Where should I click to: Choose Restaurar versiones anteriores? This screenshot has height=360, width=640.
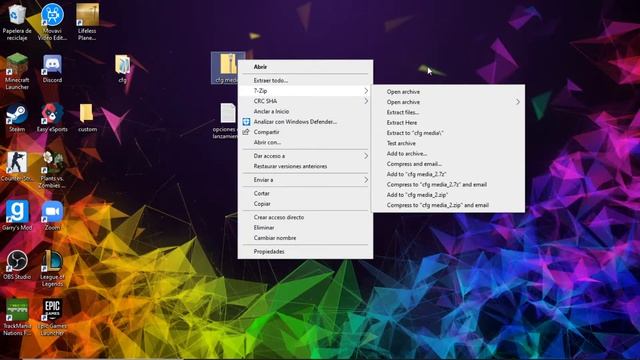(305, 166)
